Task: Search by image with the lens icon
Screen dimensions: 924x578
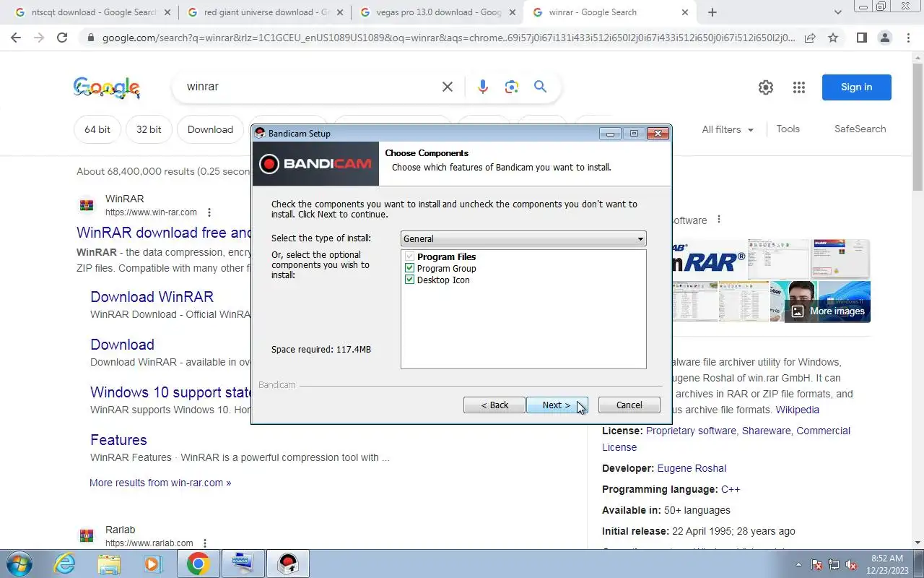Action: tap(512, 87)
